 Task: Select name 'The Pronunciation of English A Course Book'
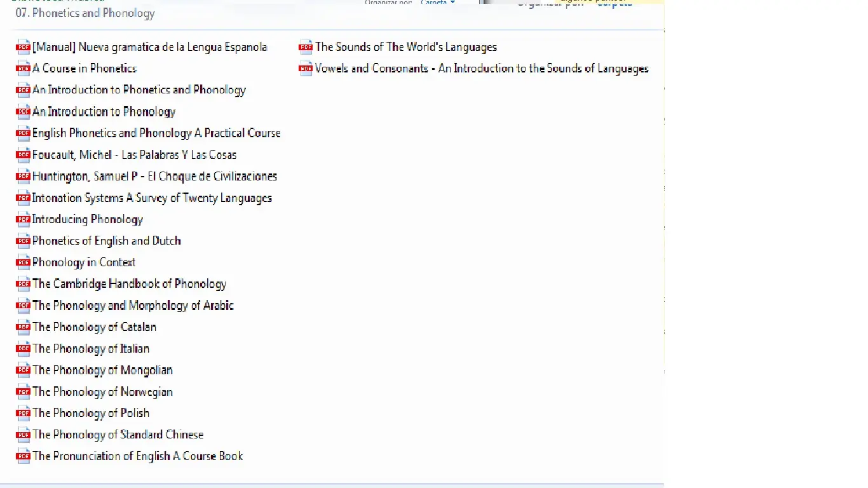click(x=138, y=456)
